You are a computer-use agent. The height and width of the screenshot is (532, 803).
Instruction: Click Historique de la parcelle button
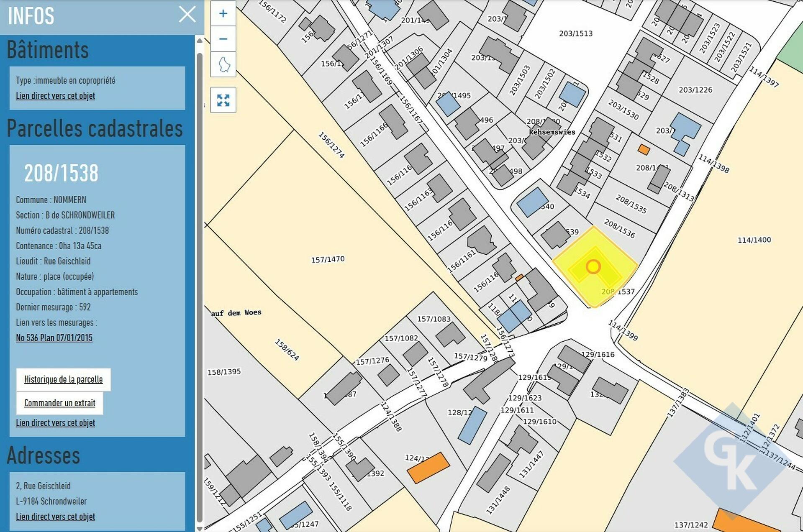click(x=63, y=379)
